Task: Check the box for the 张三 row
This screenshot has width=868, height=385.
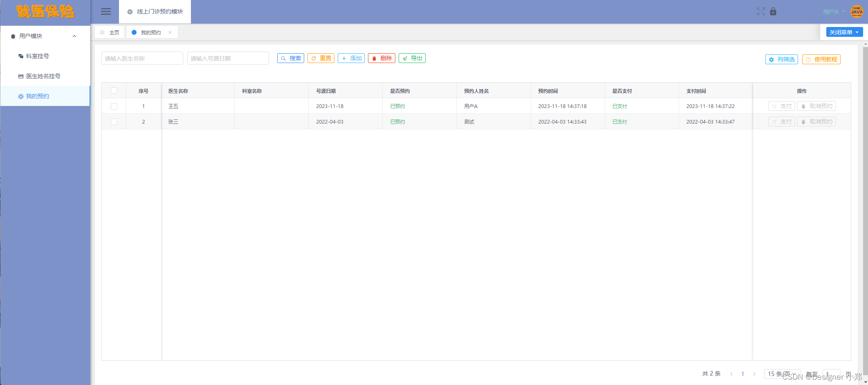Action: pyautogui.click(x=114, y=122)
